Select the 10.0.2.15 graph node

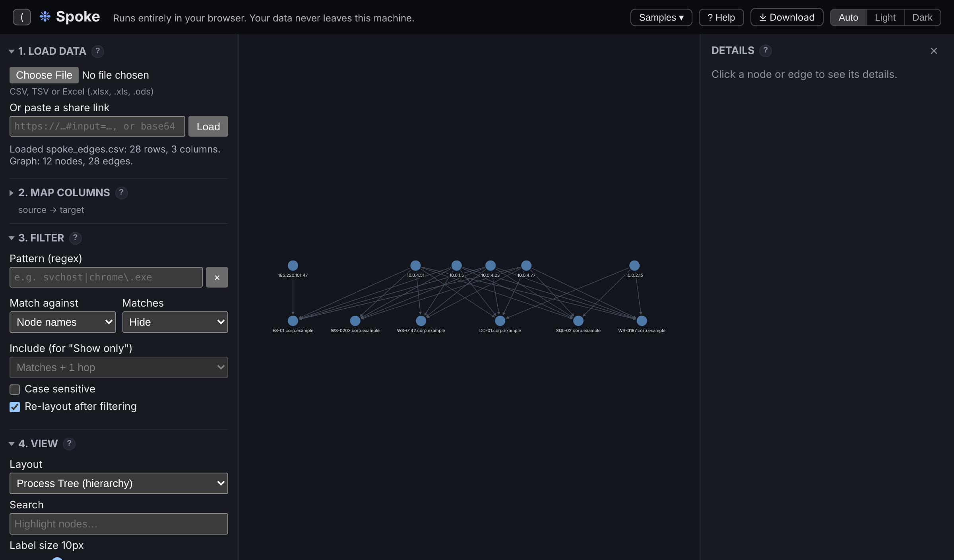[634, 265]
